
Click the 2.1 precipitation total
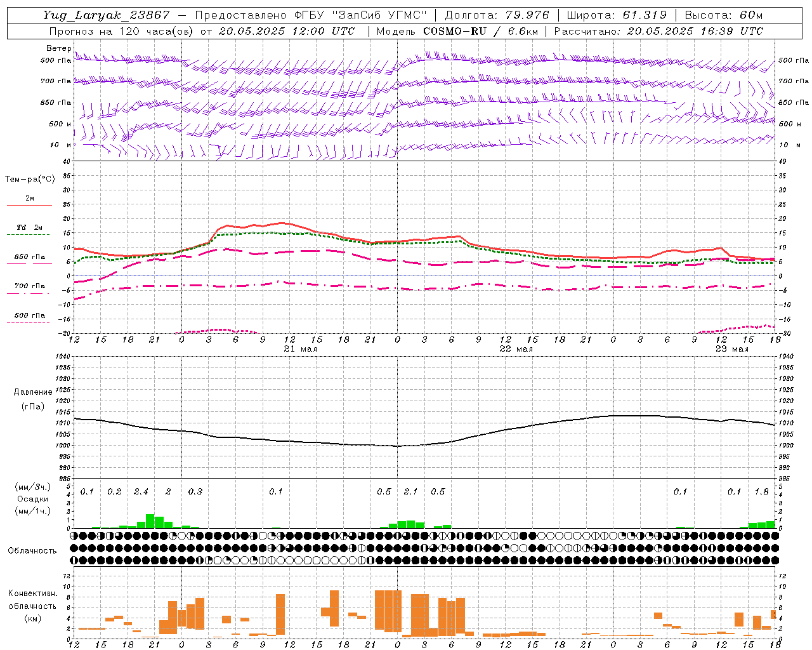click(410, 492)
